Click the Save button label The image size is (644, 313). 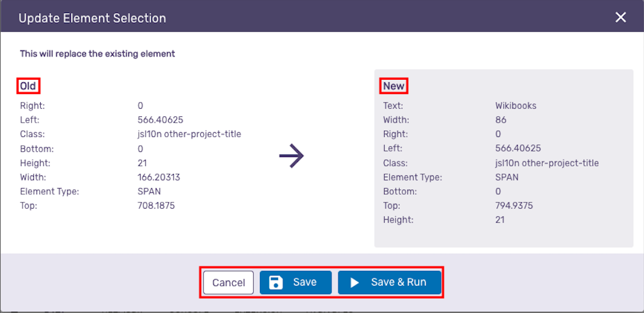[x=305, y=282]
